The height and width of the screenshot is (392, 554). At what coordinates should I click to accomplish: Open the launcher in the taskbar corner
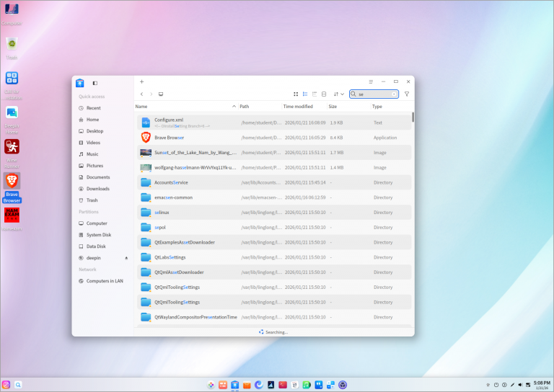tap(6, 385)
